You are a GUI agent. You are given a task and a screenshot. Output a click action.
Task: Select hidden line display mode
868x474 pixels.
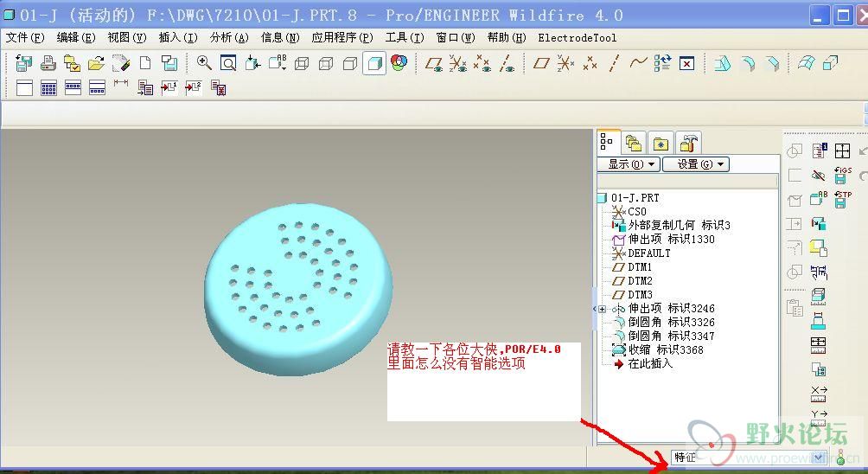pos(326,64)
